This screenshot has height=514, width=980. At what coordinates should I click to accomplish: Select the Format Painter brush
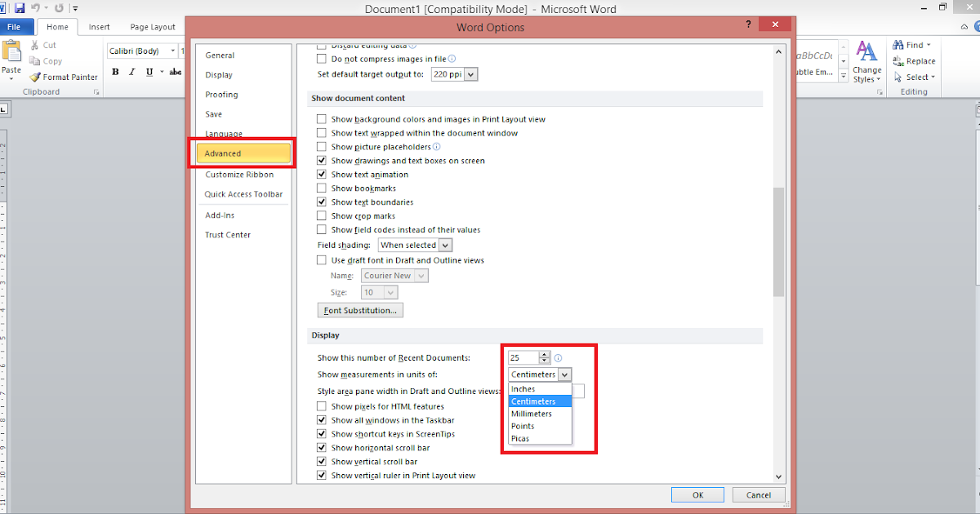(34, 77)
